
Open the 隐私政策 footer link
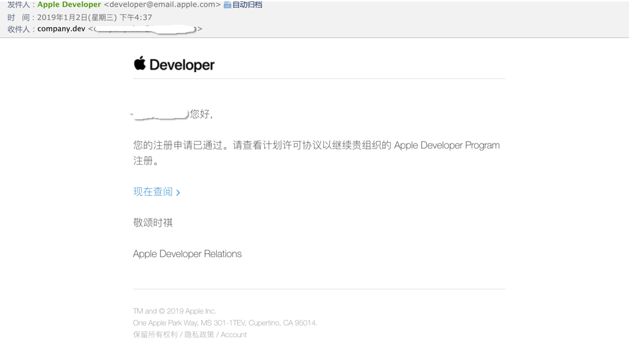click(x=199, y=335)
